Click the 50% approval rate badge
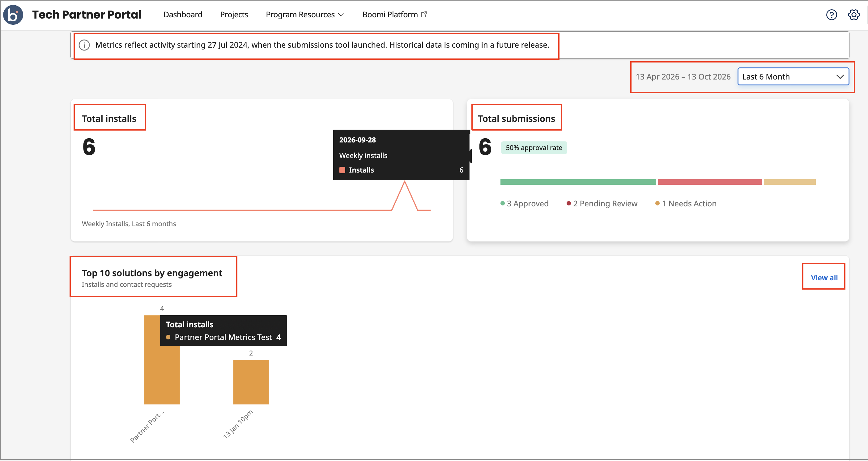Image resolution: width=868 pixels, height=461 pixels. point(534,148)
